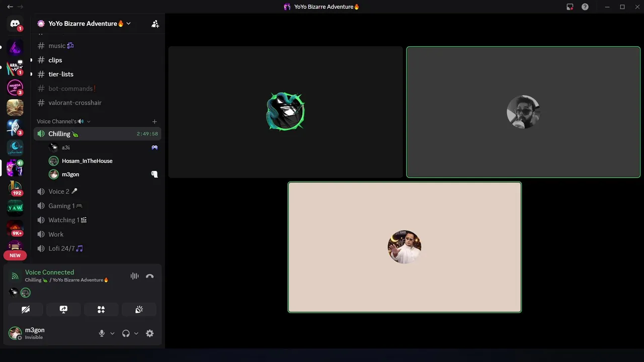
Task: Open the server icon with 9K+ badge
Action: tap(15, 228)
